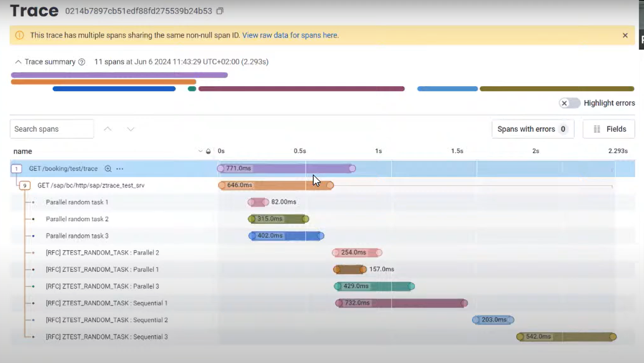Collapse the Trace summary section
Screen dimensions: 644x363
click(18, 62)
